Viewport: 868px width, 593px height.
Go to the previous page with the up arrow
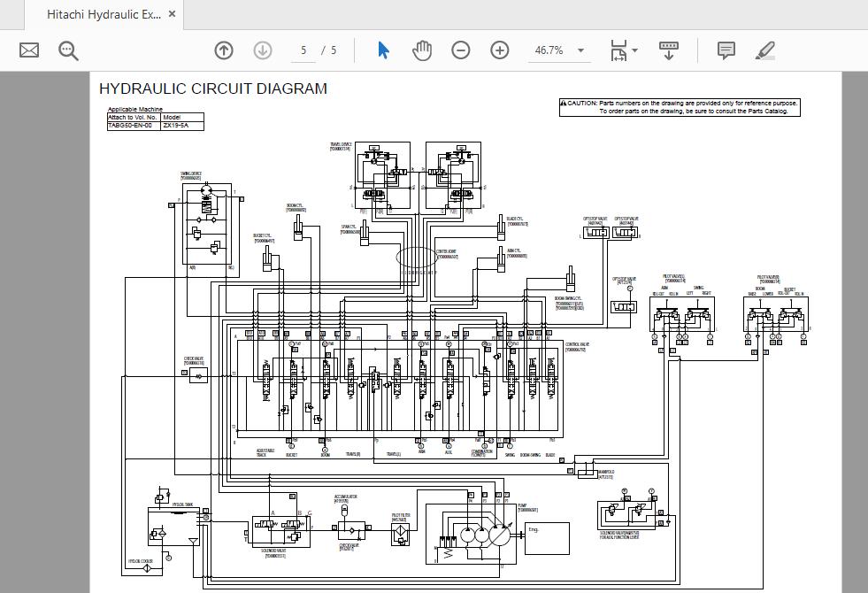click(224, 50)
